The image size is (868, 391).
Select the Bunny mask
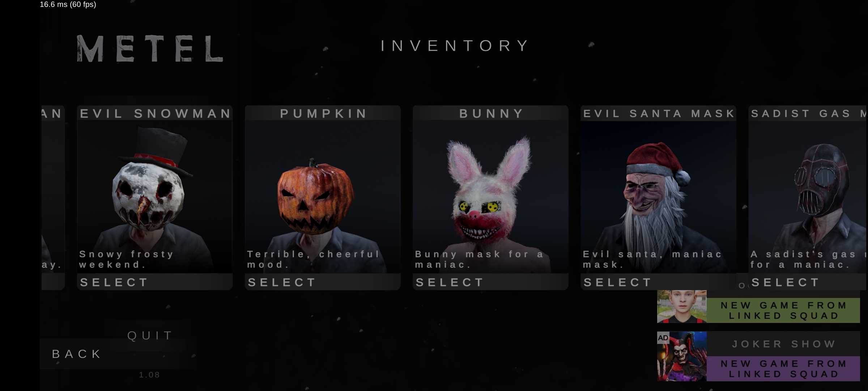(490, 282)
